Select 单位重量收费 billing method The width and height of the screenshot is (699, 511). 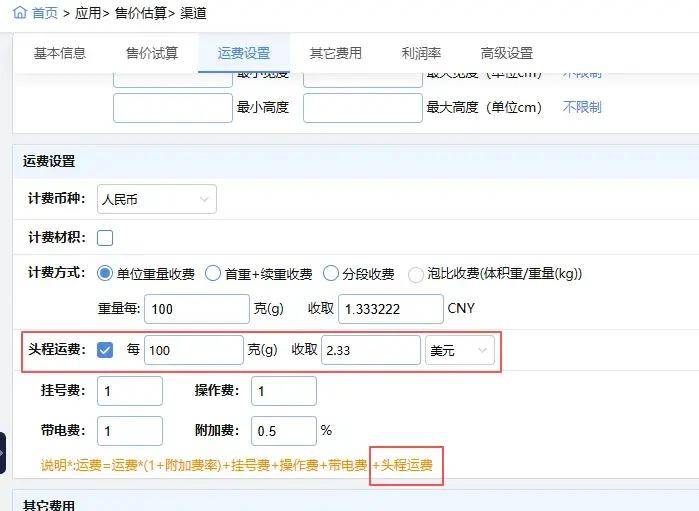point(105,273)
